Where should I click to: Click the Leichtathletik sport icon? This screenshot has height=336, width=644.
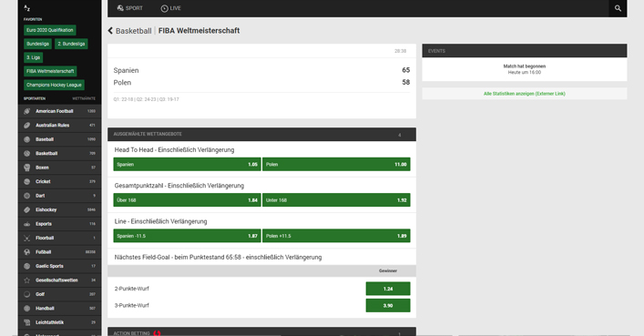[x=27, y=322]
